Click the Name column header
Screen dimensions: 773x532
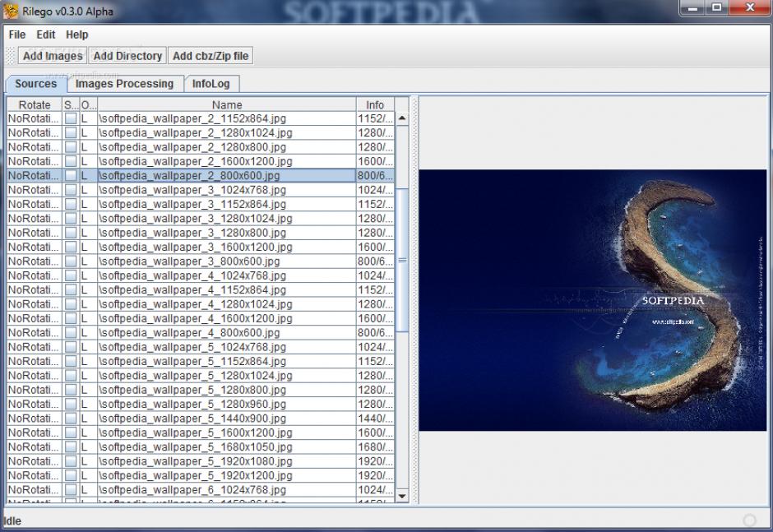[227, 104]
